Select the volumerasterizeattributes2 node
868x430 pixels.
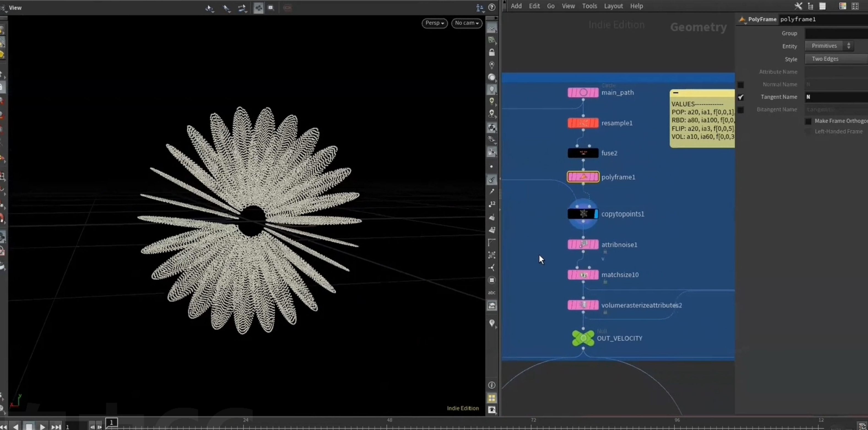(x=583, y=305)
